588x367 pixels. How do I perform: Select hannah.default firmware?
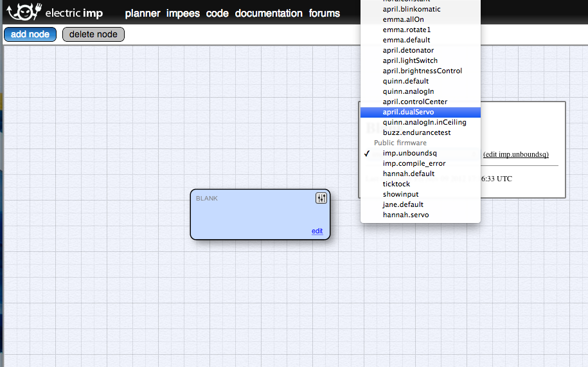[x=420, y=174]
